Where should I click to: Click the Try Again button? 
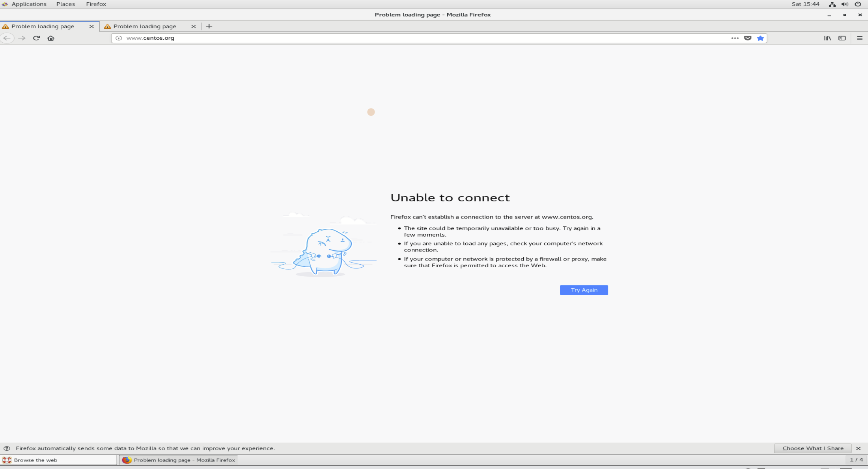584,290
